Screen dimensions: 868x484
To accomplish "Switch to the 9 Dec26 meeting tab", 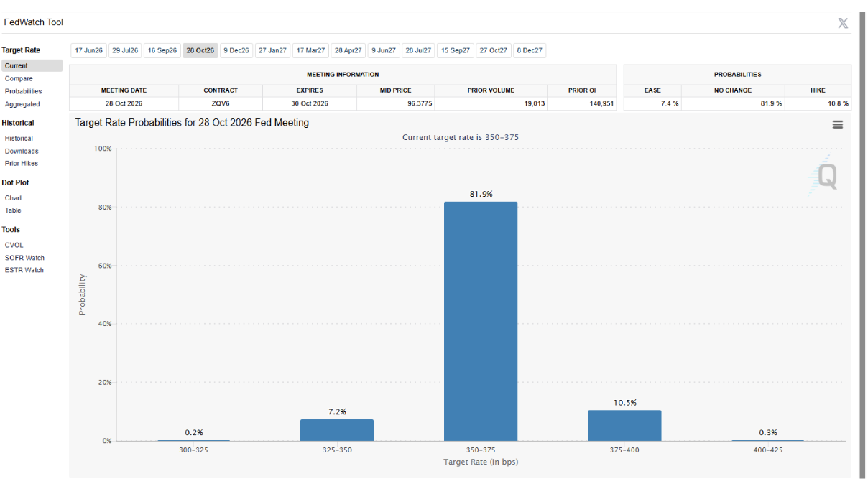I will (x=236, y=50).
